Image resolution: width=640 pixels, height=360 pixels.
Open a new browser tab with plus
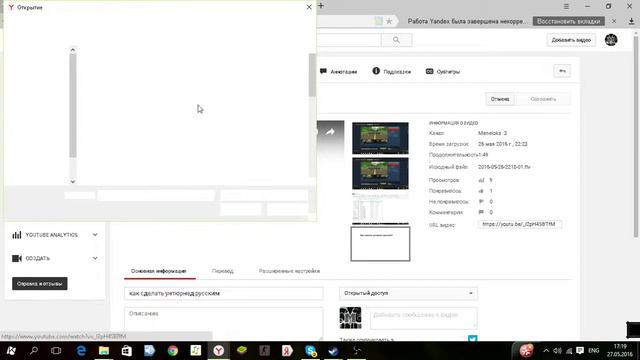tap(321, 6)
